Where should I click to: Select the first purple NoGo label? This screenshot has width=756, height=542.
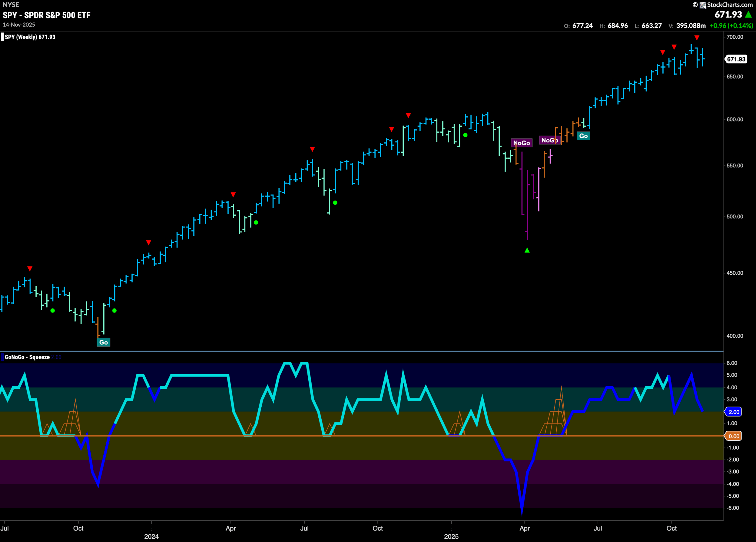tap(522, 143)
